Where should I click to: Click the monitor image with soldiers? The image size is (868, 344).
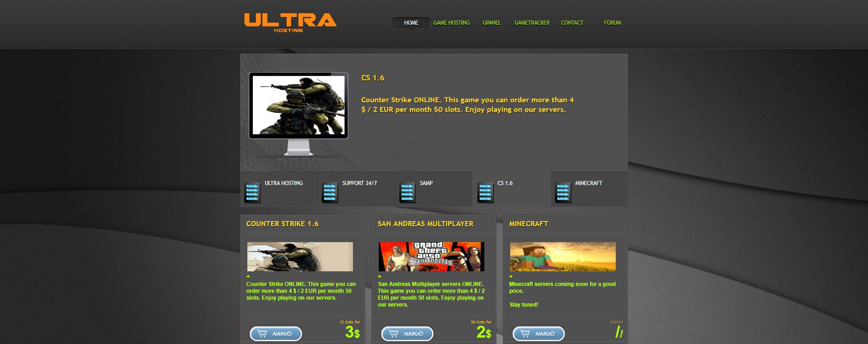click(x=298, y=114)
